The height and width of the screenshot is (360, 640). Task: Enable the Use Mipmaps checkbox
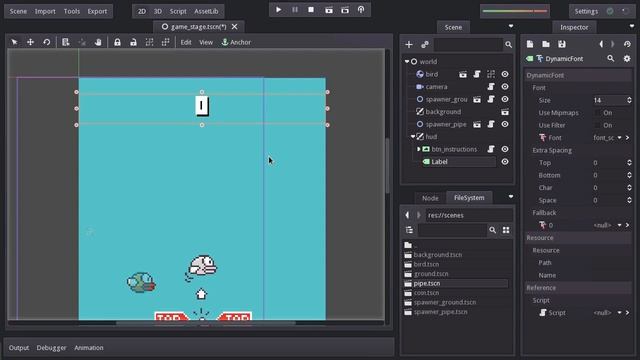point(598,113)
